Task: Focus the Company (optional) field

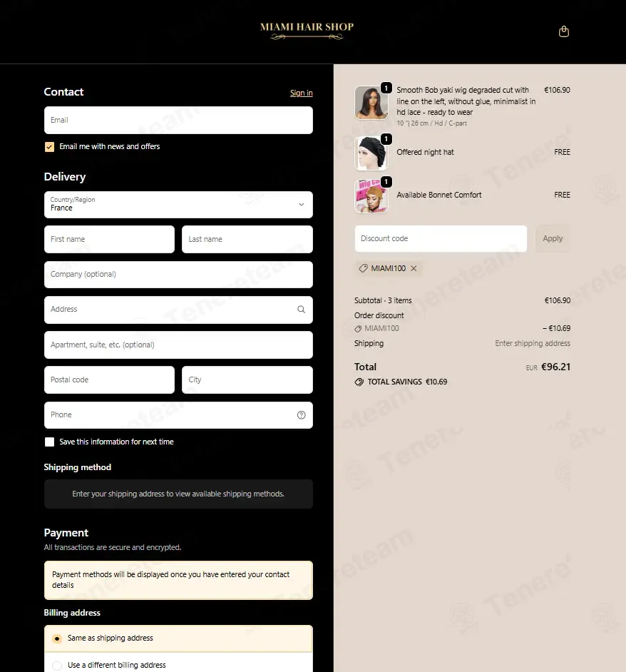Action: [178, 274]
